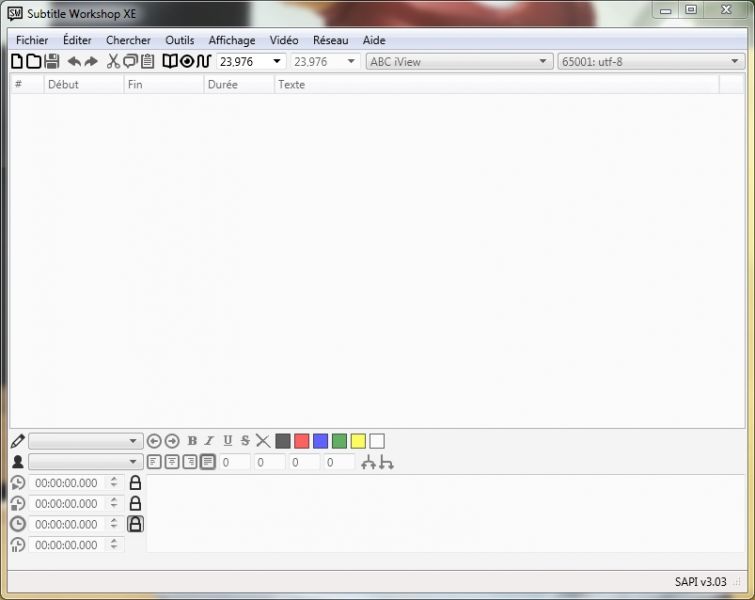This screenshot has width=755, height=600.
Task: Open the Réseau menu
Action: coord(330,40)
